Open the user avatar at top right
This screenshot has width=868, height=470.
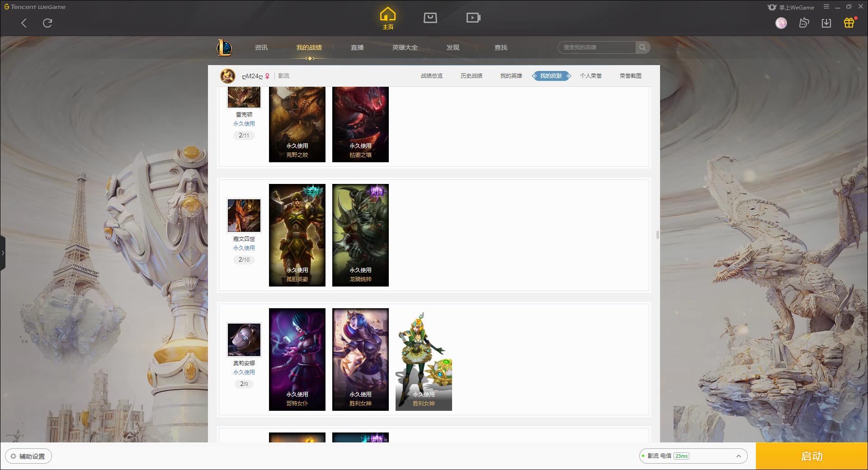[781, 23]
